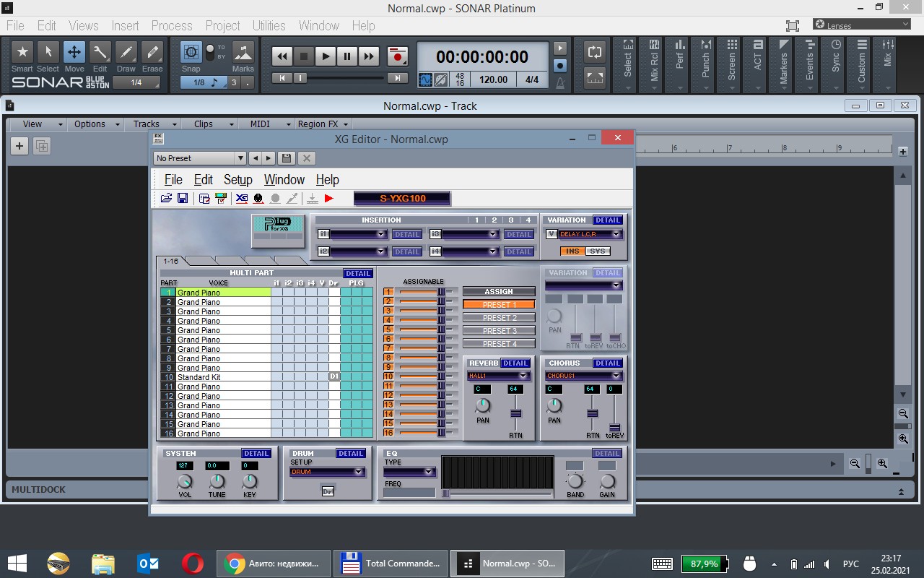Jump to project start with RTZ button
The image size is (924, 578).
click(282, 78)
